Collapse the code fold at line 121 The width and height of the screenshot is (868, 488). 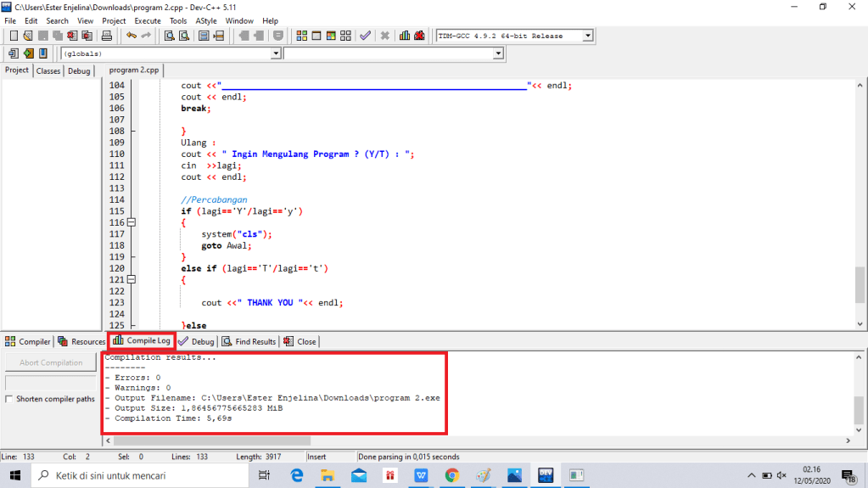(131, 279)
